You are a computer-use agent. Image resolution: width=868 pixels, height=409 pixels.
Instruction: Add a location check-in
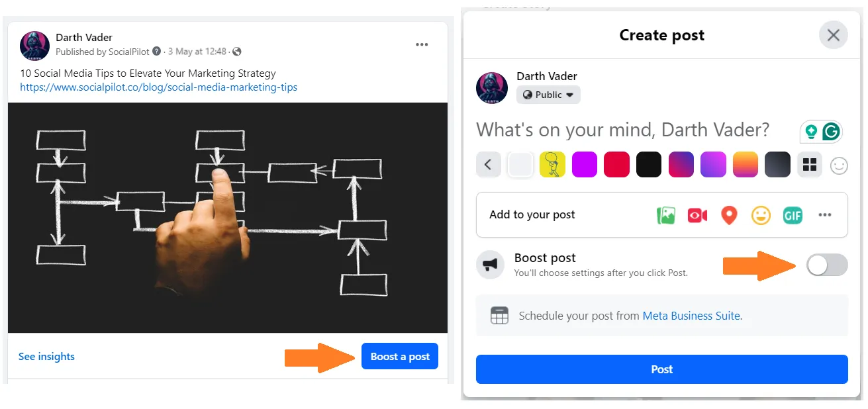[729, 215]
